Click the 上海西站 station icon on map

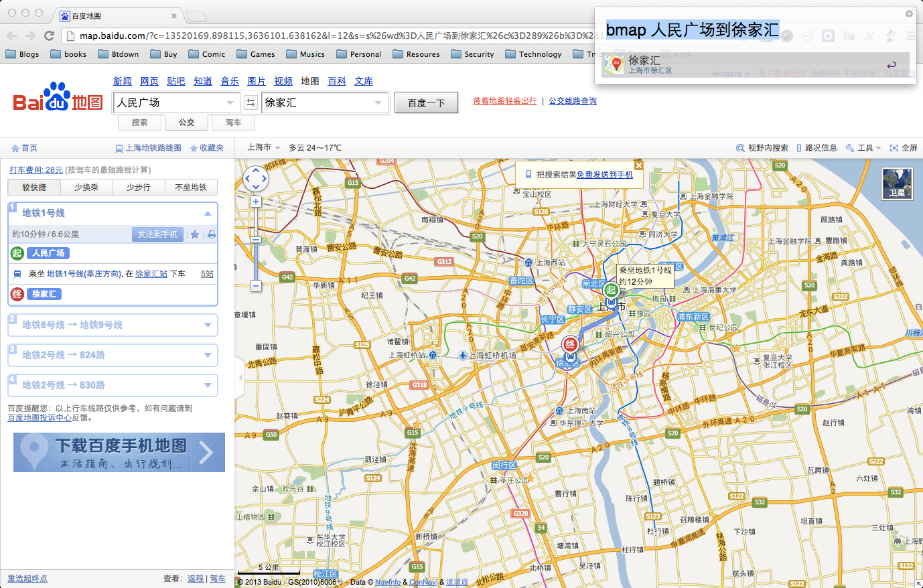click(x=528, y=263)
